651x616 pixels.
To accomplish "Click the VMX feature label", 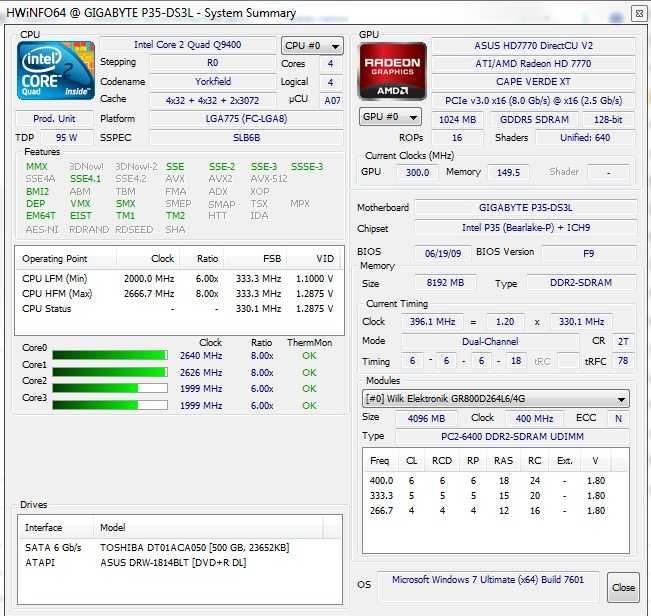I will click(80, 204).
